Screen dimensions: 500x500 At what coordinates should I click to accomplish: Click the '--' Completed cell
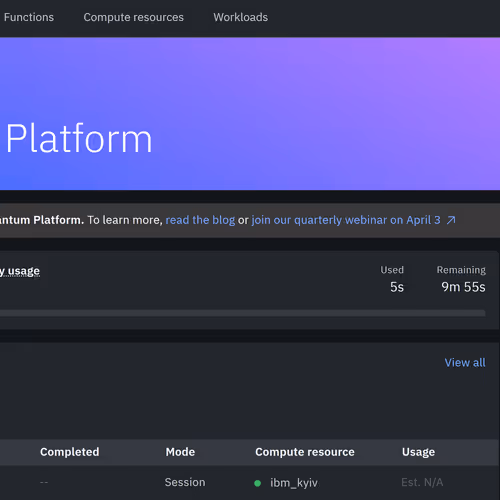[44, 482]
